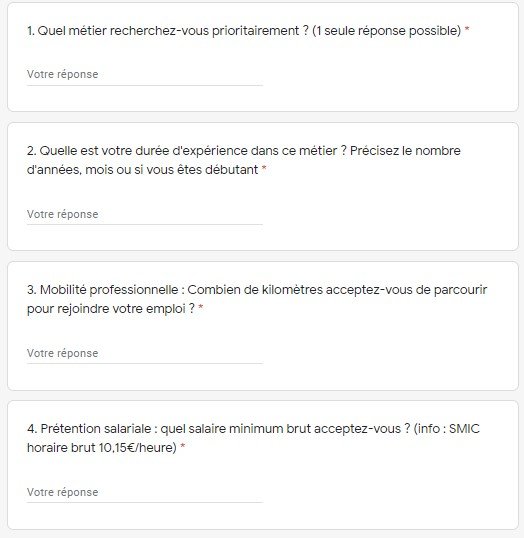Click question 1 title text about métier recherché
The image size is (524, 538).
244,31
